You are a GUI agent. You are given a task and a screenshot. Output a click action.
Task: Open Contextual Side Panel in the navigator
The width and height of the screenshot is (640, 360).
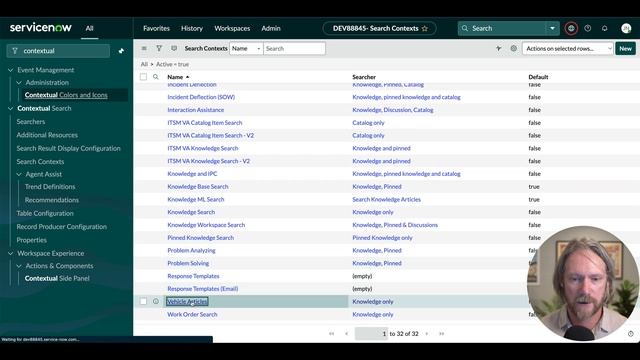[57, 278]
